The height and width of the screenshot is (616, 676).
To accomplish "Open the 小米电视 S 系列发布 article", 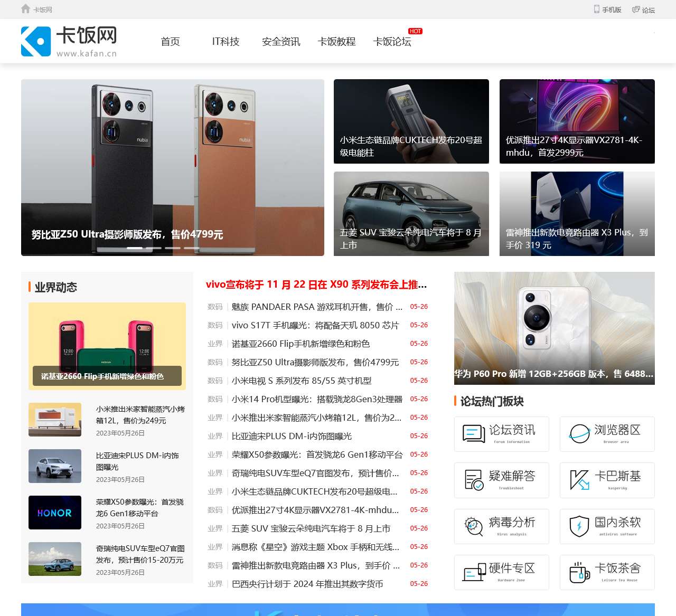I will (x=302, y=381).
